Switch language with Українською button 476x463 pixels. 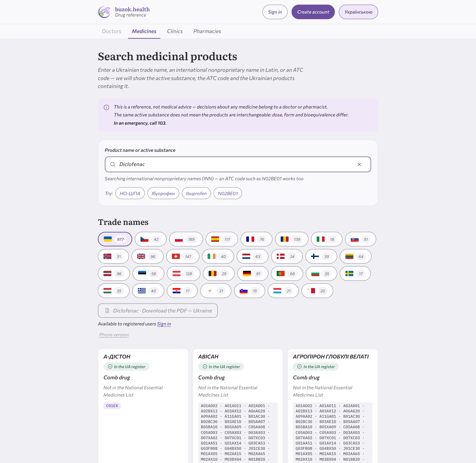point(358,12)
